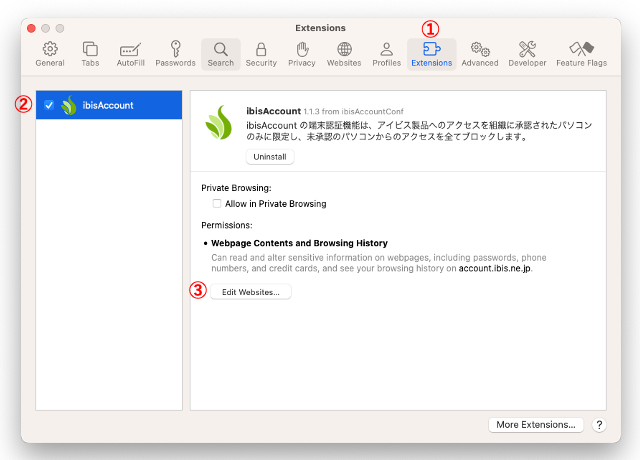Open AutoFill preferences
This screenshot has width=640, height=460.
130,53
